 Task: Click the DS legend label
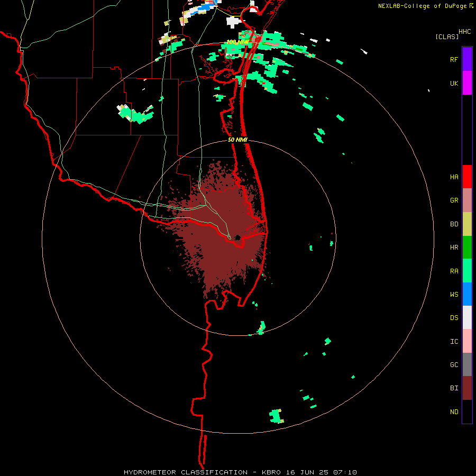tap(454, 317)
